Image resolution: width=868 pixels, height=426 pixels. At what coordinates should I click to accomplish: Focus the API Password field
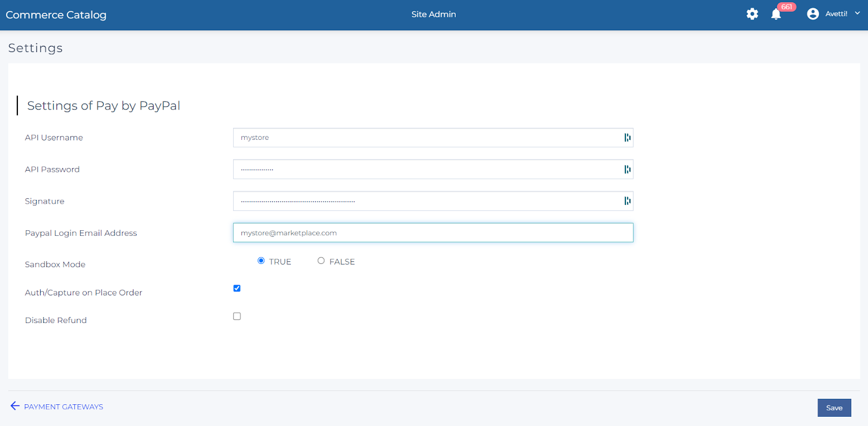(x=433, y=169)
